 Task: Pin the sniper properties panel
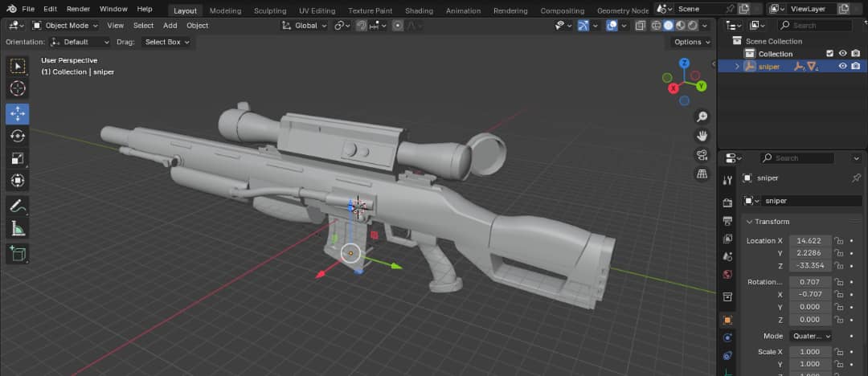point(857,178)
